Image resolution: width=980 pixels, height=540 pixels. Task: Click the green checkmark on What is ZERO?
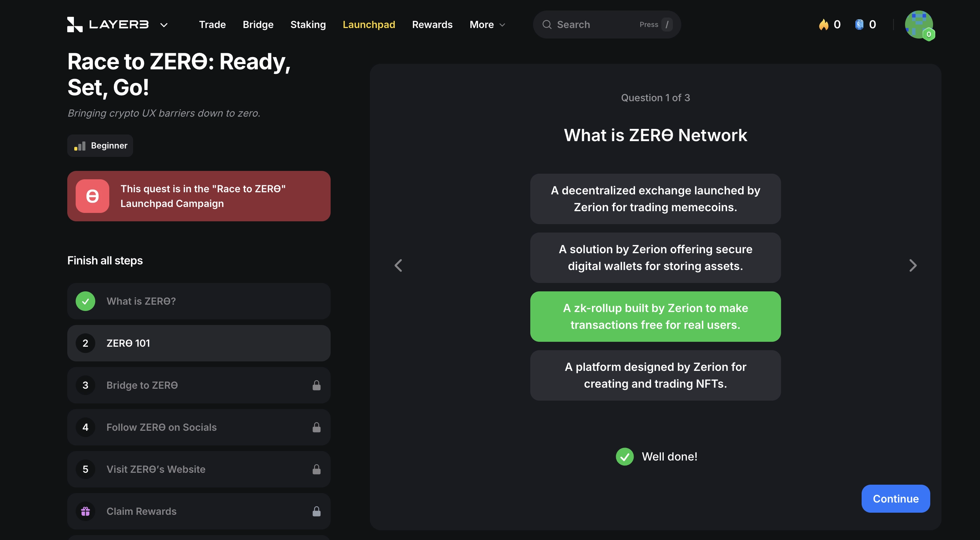pyautogui.click(x=85, y=301)
